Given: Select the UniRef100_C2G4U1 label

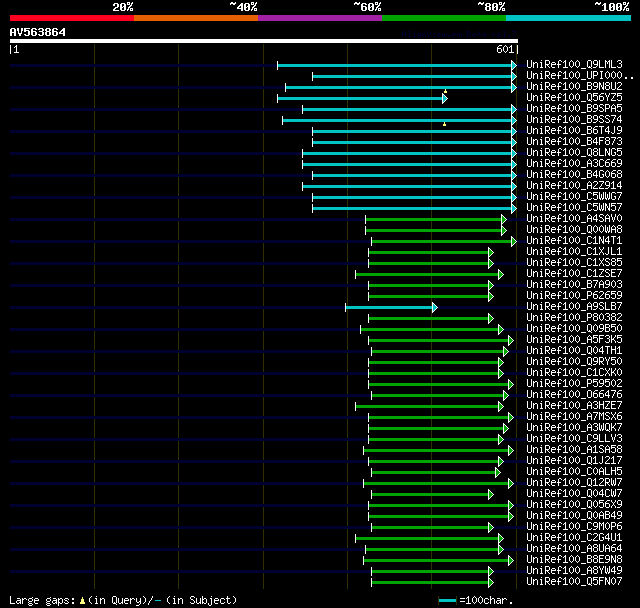Looking at the screenshot, I should point(574,538).
